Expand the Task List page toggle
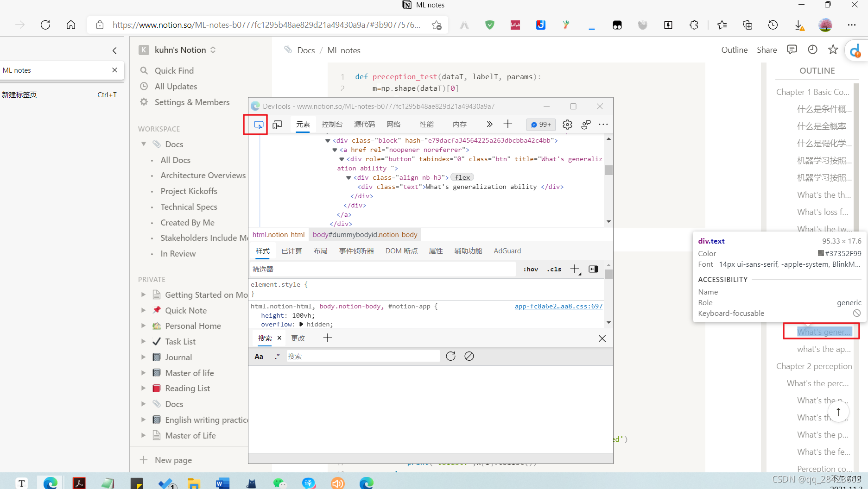The image size is (868, 489). (143, 341)
